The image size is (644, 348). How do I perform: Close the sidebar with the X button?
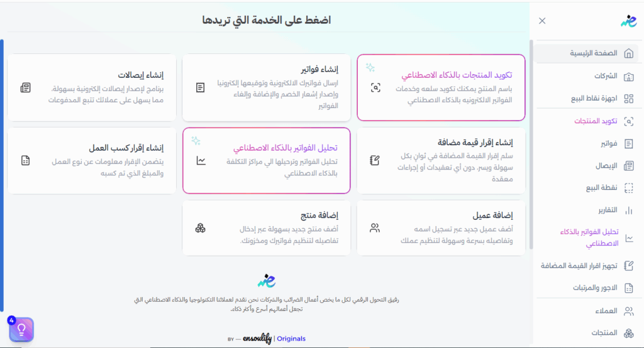pos(542,21)
